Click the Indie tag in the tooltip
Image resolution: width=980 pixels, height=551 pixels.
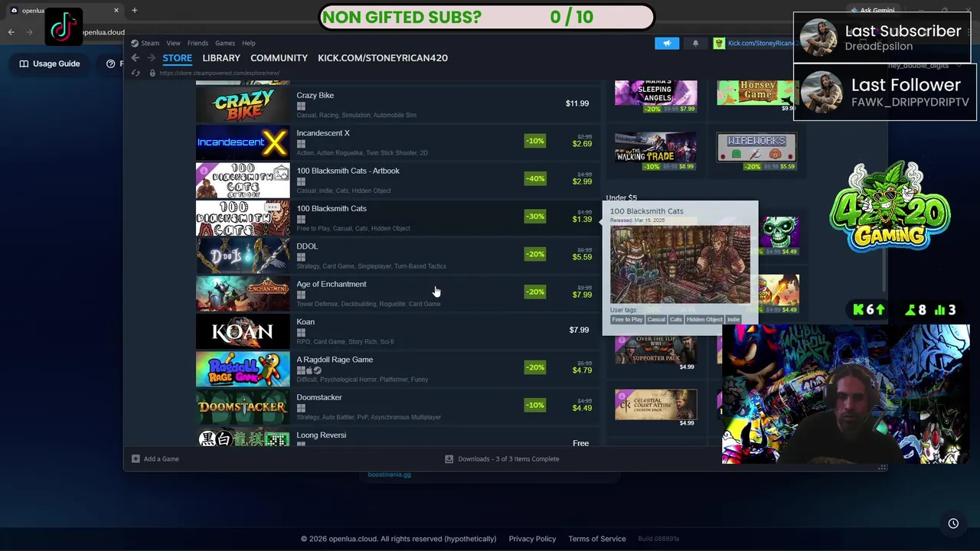coord(733,319)
